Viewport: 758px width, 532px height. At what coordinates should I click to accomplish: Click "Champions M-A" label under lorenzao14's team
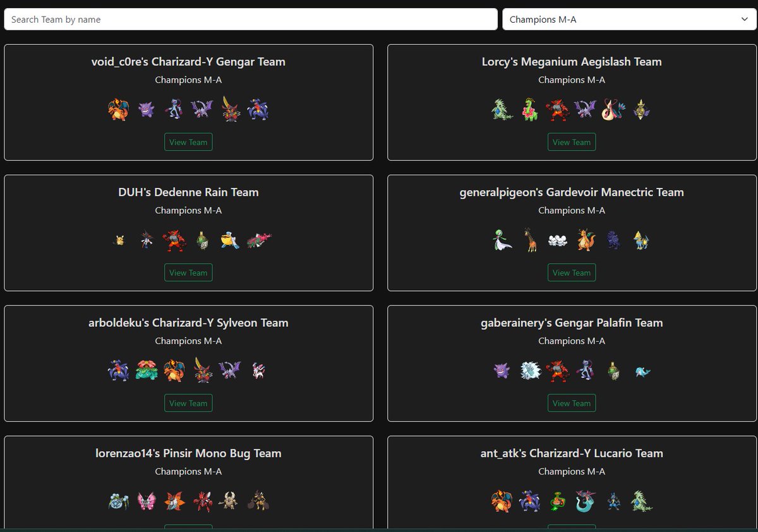(188, 471)
